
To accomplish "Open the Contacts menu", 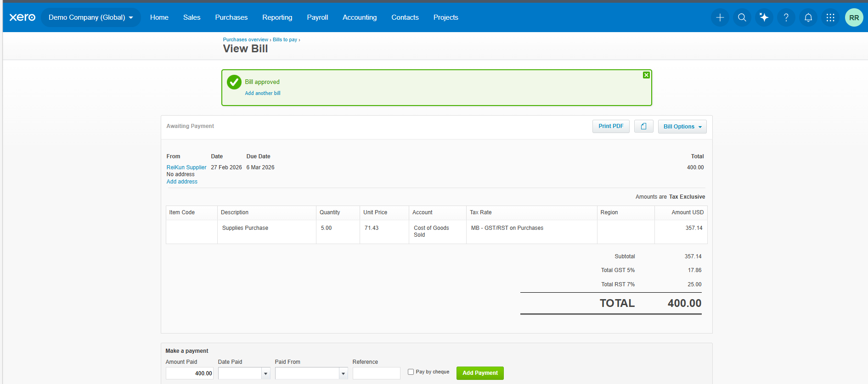I will coord(405,17).
